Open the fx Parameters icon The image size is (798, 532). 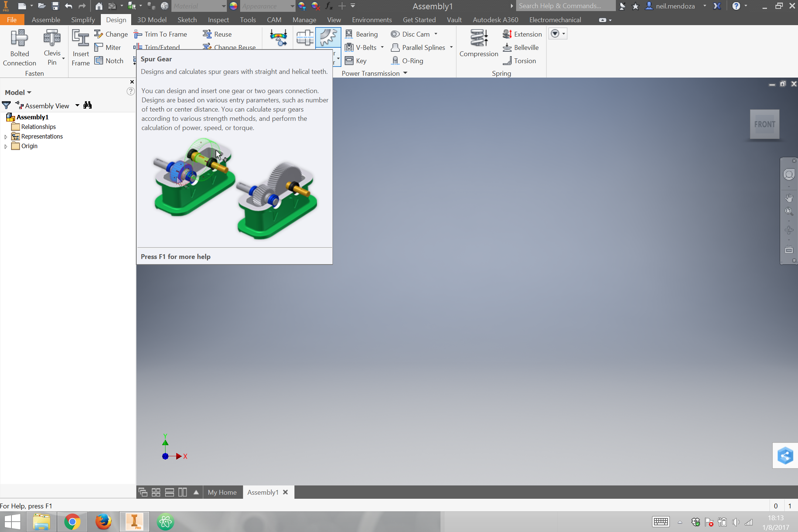pos(328,6)
